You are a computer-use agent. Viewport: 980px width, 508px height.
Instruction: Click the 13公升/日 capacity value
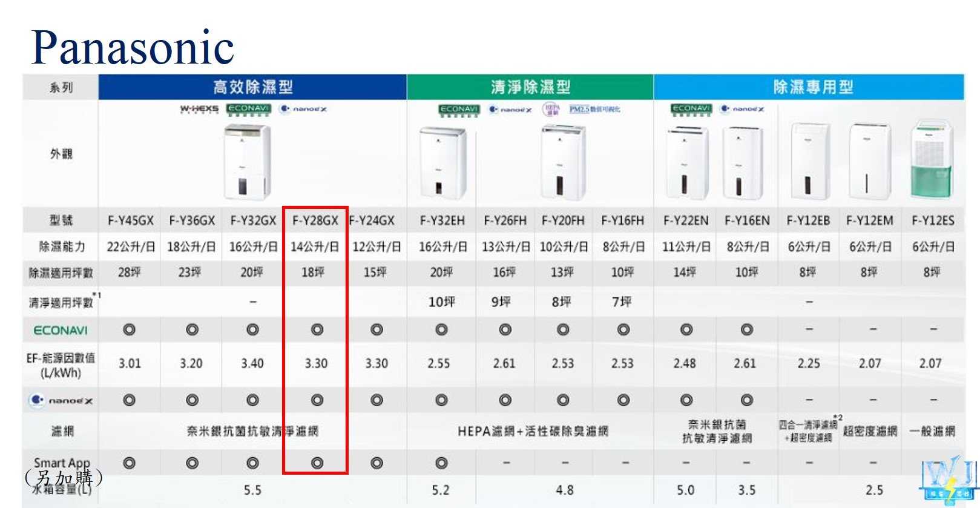(x=505, y=247)
